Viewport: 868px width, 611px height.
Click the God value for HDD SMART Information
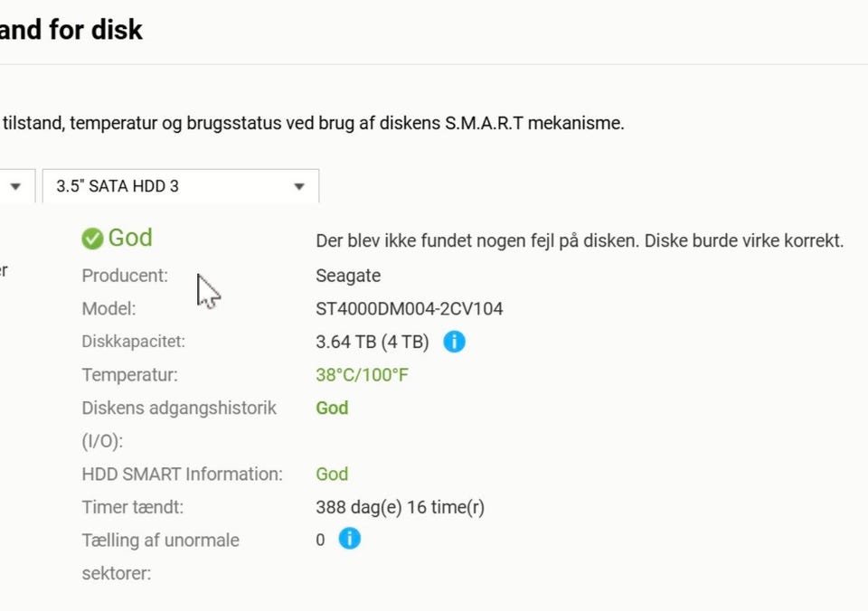coord(332,474)
